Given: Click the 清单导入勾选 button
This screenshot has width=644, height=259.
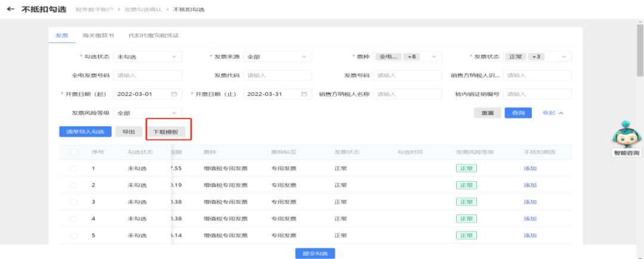Looking at the screenshot, I should tap(85, 132).
